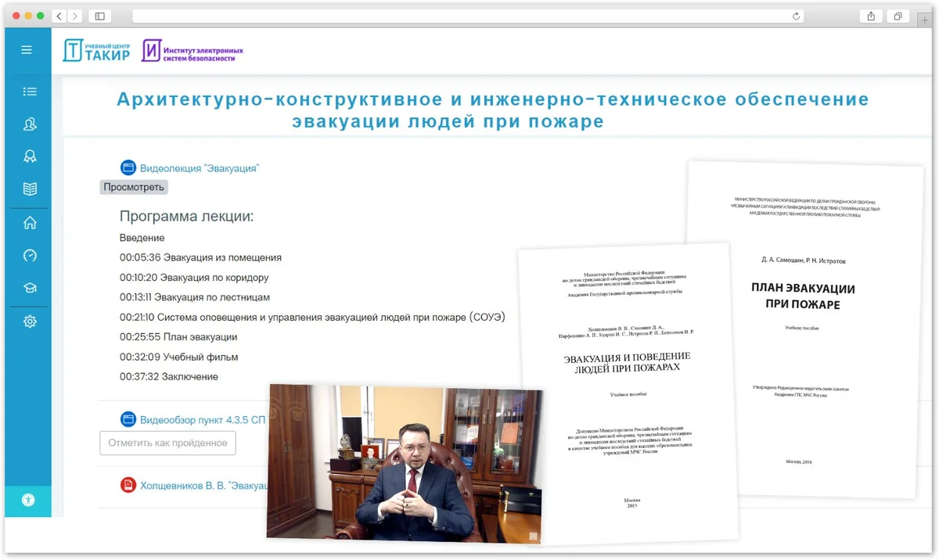The image size is (939, 560).
Task: Click the Введение program line
Action: click(x=142, y=238)
